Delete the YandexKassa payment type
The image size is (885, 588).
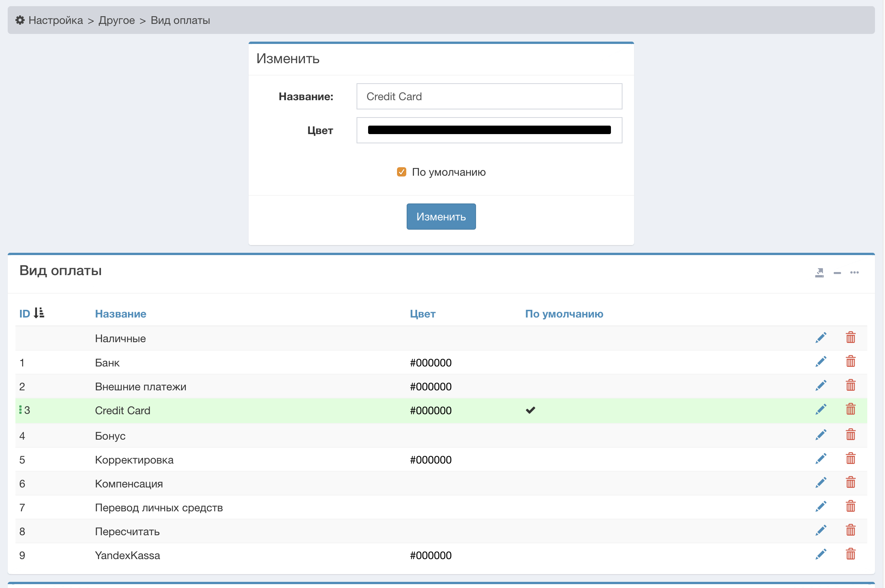coord(850,554)
